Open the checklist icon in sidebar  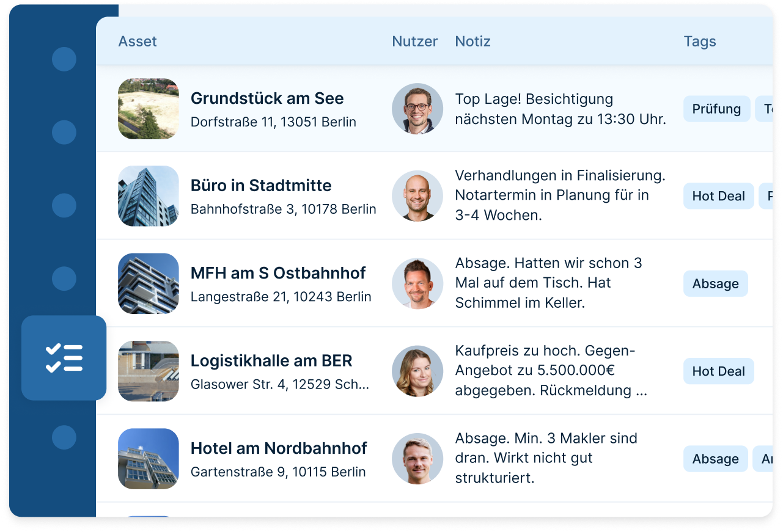pos(64,358)
